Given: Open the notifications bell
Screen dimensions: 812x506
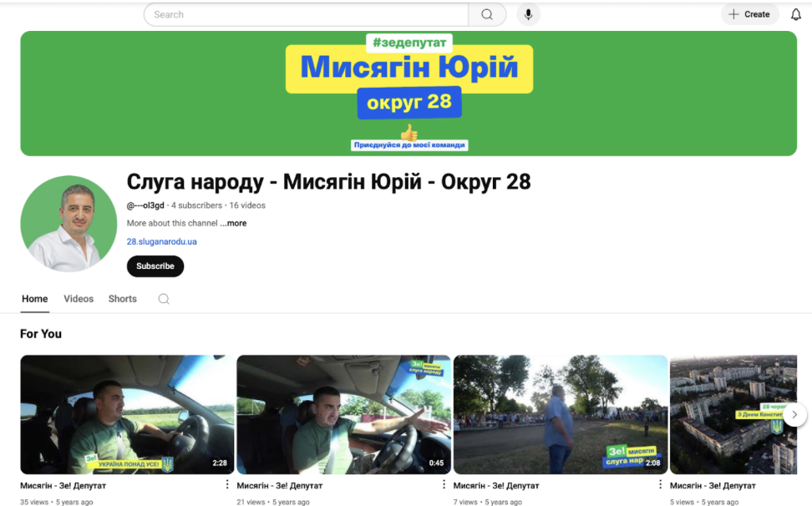Looking at the screenshot, I should [795, 14].
